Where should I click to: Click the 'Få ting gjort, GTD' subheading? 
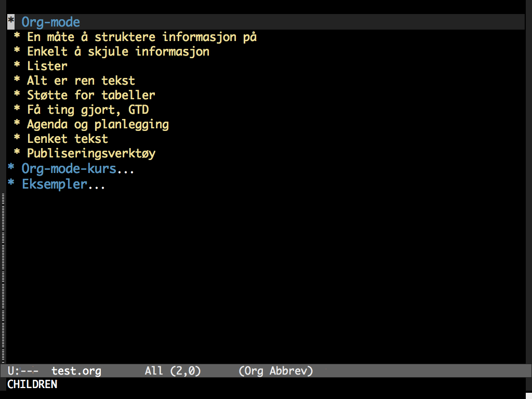(x=88, y=110)
